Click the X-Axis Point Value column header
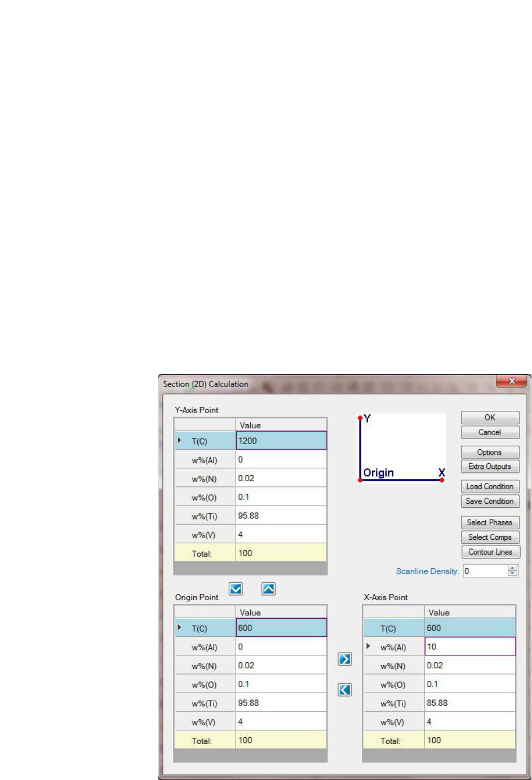Viewport: 532px width, 780px height. 470,612
